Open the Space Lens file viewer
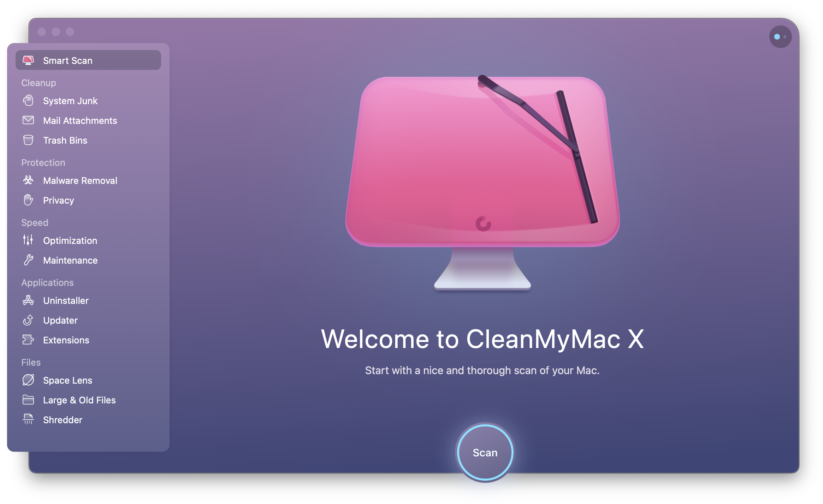Viewport: 823px width, 504px height. (x=66, y=380)
